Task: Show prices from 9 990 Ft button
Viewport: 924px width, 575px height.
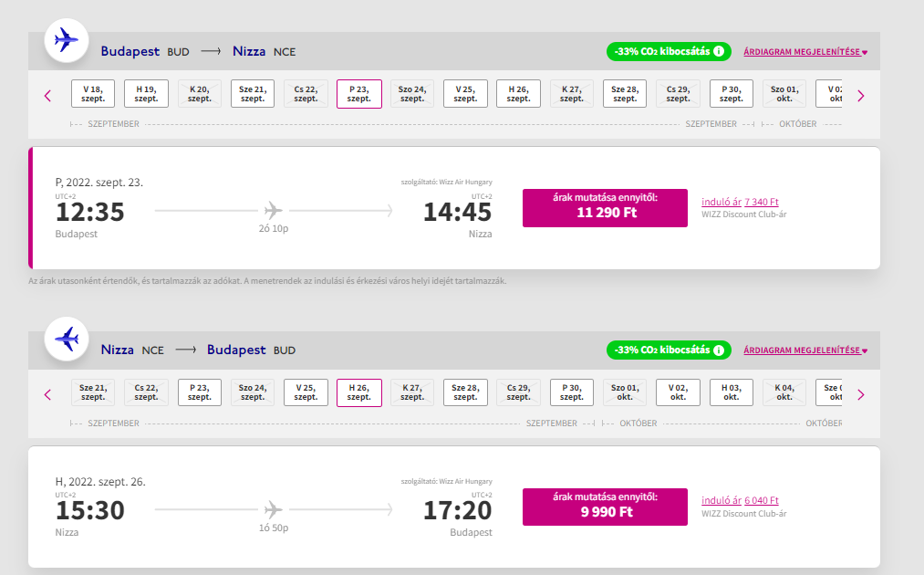Action: (x=605, y=507)
